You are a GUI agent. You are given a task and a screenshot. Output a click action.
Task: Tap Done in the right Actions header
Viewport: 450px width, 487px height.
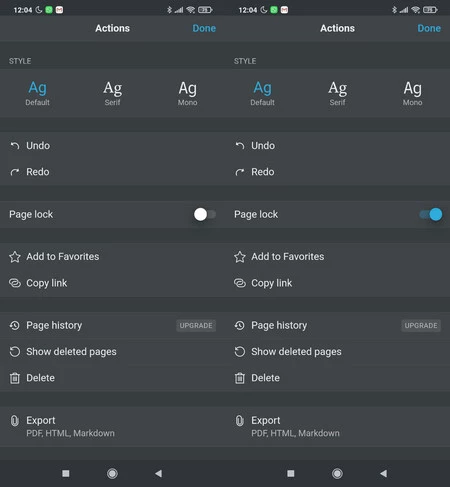click(x=429, y=28)
